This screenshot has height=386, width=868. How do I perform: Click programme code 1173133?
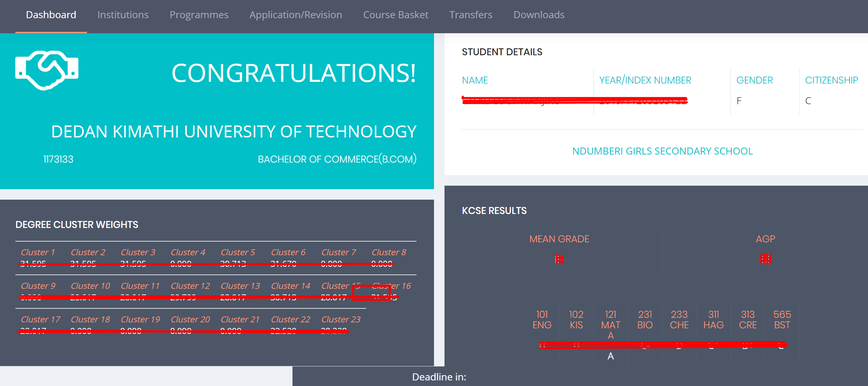click(x=58, y=159)
